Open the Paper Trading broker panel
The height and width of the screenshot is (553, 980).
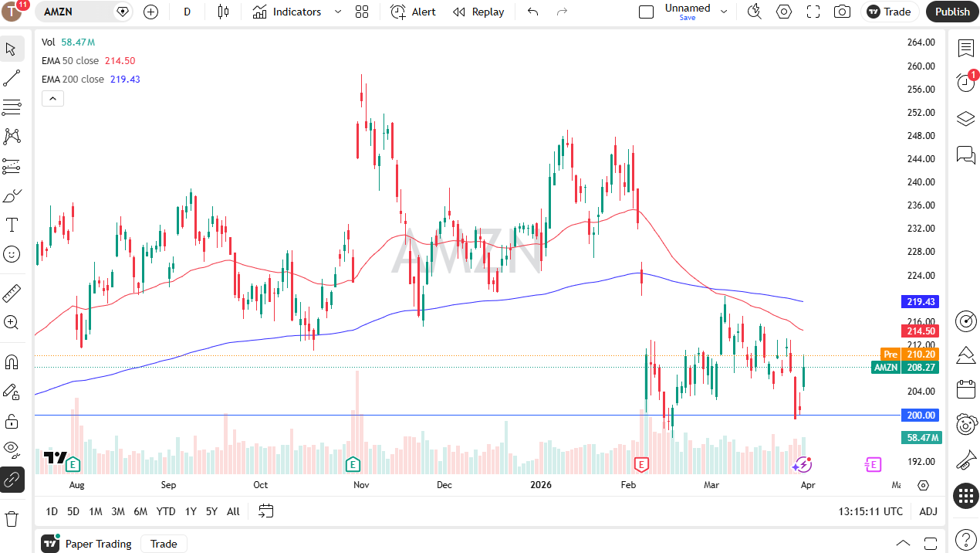pos(86,544)
